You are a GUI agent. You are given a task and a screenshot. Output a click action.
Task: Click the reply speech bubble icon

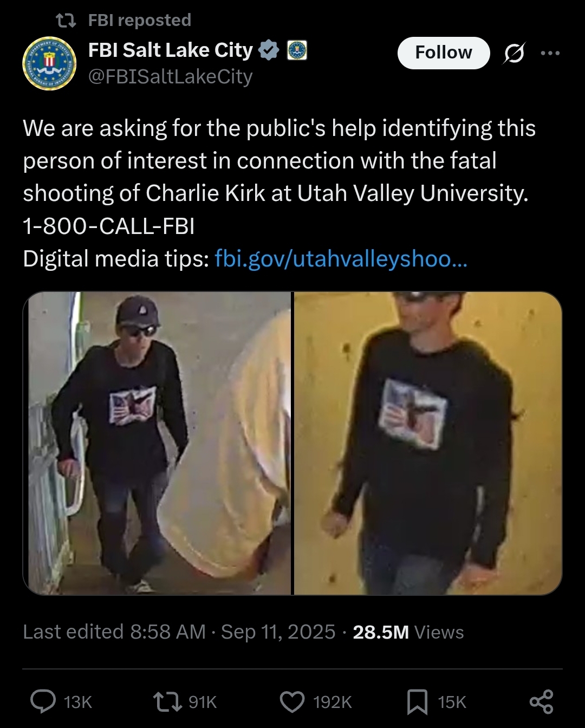(x=43, y=702)
